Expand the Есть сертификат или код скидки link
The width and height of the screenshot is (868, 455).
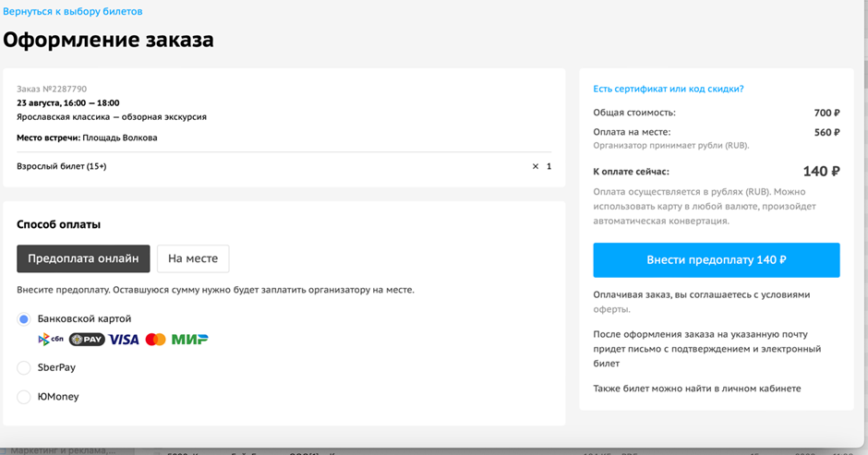point(668,90)
